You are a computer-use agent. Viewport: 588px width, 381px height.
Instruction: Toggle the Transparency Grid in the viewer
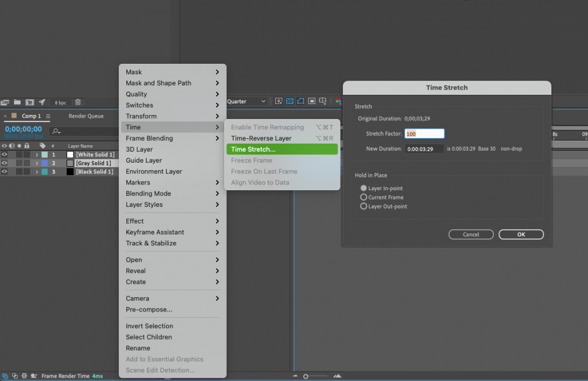coord(289,101)
